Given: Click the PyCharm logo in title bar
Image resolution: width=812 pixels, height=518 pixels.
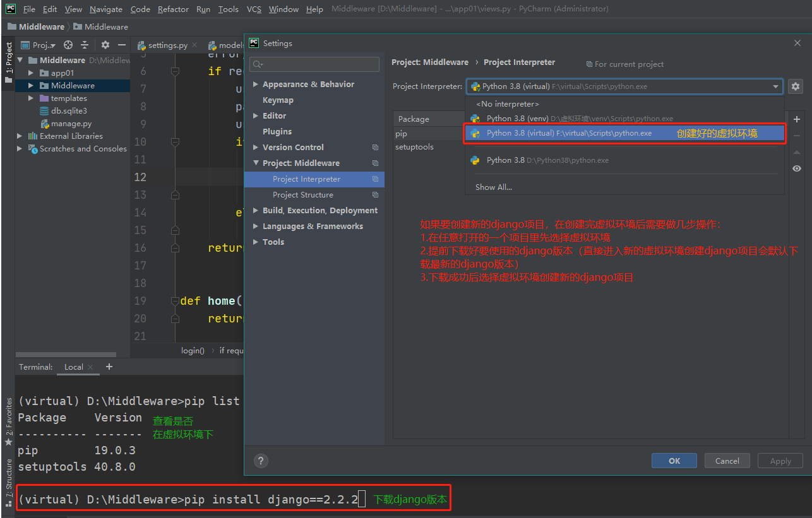Looking at the screenshot, I should [x=11, y=9].
